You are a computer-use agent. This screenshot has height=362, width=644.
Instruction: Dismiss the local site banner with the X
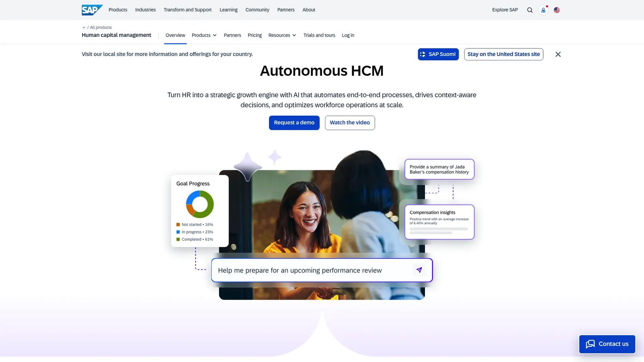coord(558,54)
